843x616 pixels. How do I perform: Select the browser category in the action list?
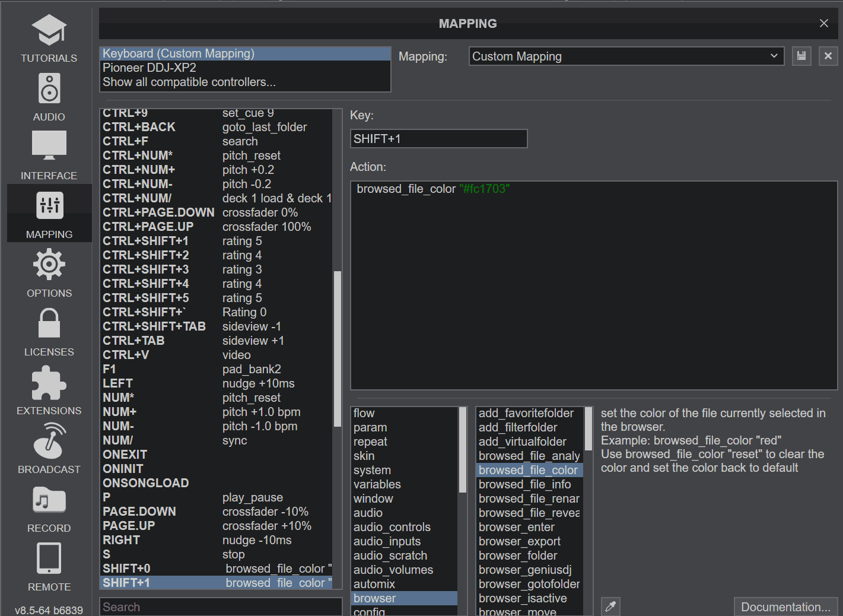[374, 598]
